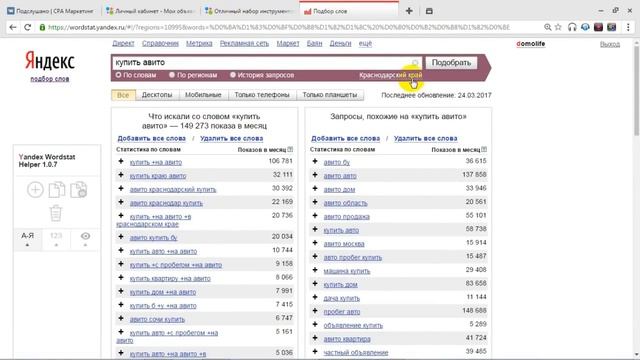
Task: Open «Маркет» link in top navigation
Action: point(288,43)
